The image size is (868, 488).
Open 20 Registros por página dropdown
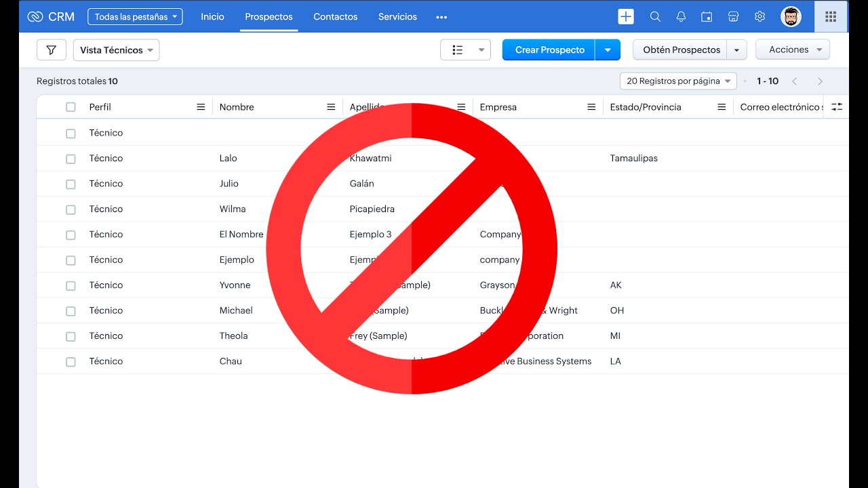(x=678, y=81)
